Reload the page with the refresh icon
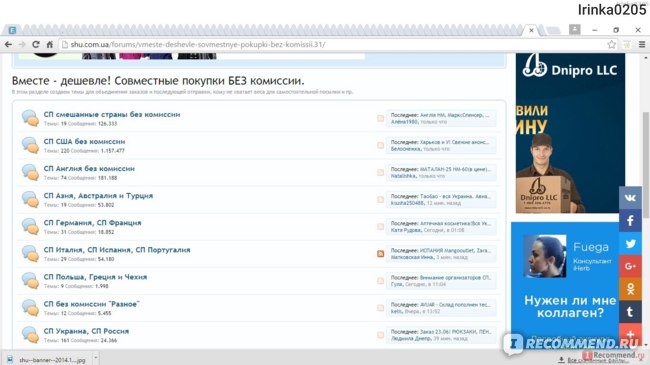This screenshot has width=650, height=365. [36, 44]
